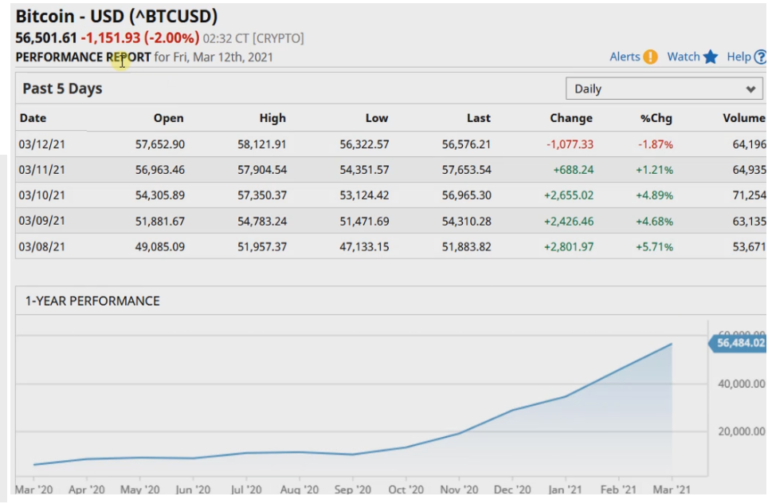Viewport: 768px width, 504px height.
Task: Click the blue Watch star icon
Action: pos(710,57)
